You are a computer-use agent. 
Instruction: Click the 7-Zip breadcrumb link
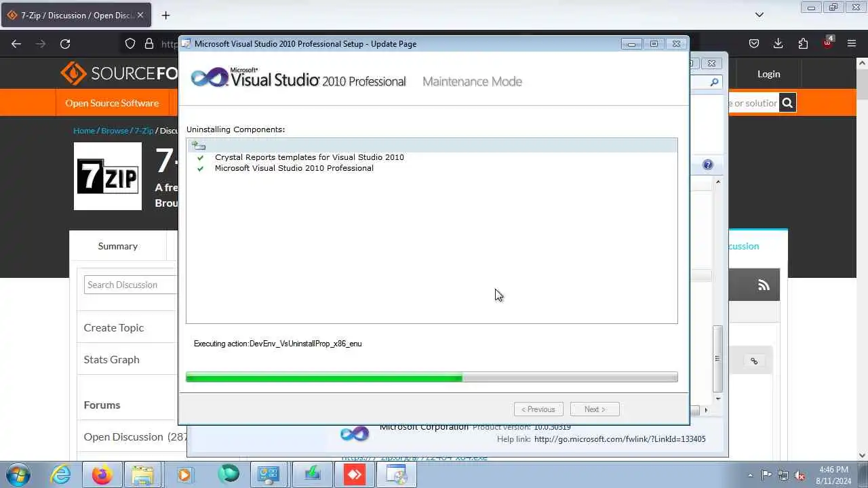(144, 131)
